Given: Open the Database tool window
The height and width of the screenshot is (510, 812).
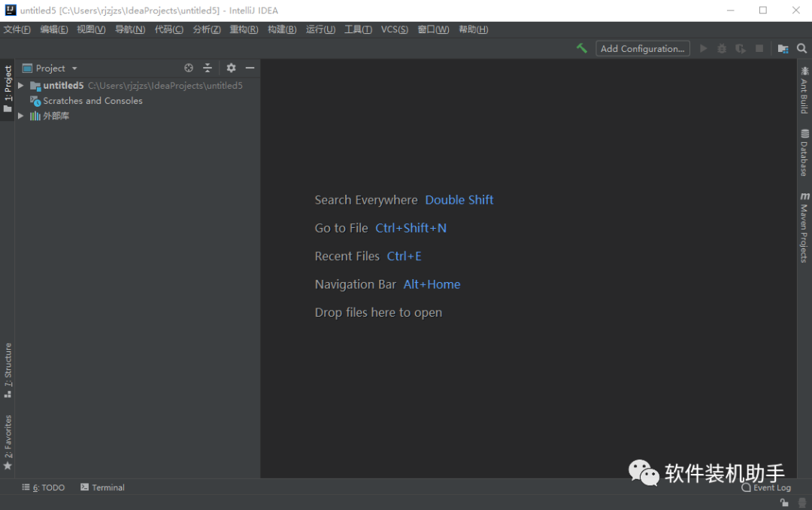Looking at the screenshot, I should click(804, 153).
